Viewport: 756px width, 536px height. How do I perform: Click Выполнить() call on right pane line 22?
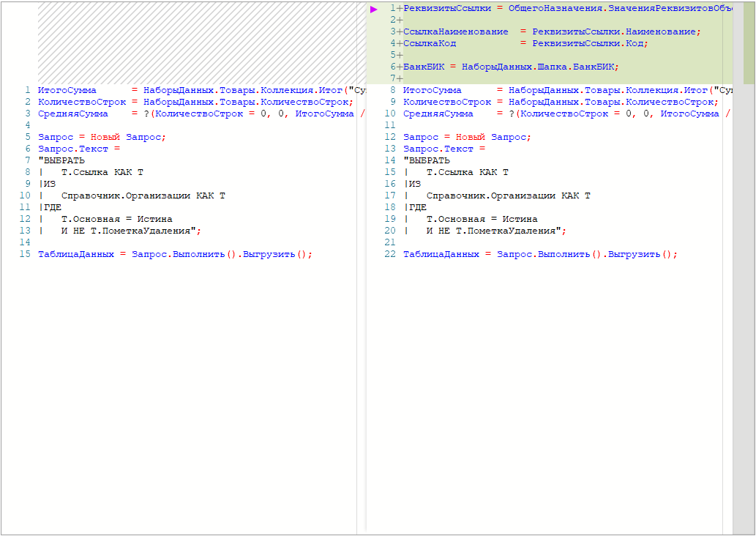click(x=569, y=254)
